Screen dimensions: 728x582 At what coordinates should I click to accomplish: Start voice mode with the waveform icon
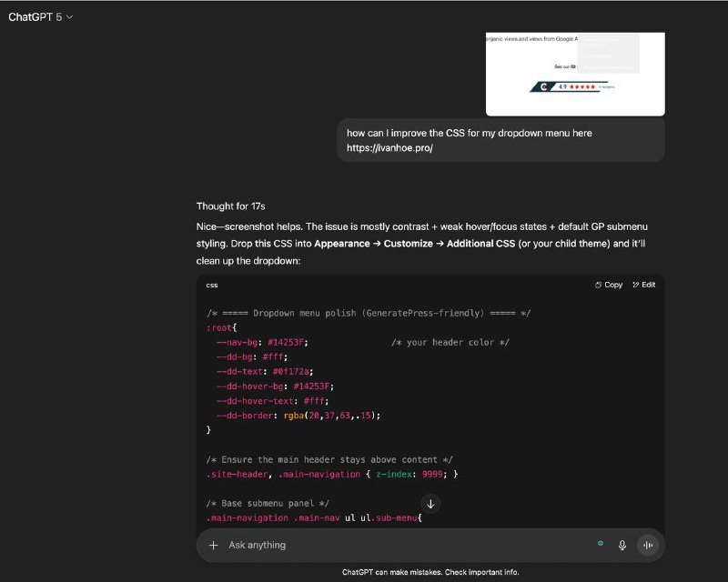tap(648, 546)
